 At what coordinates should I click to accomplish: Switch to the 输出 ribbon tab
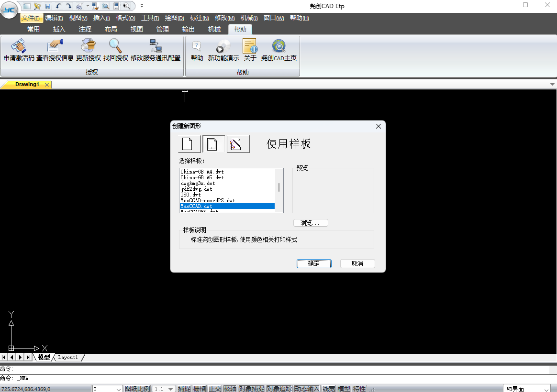coord(188,29)
